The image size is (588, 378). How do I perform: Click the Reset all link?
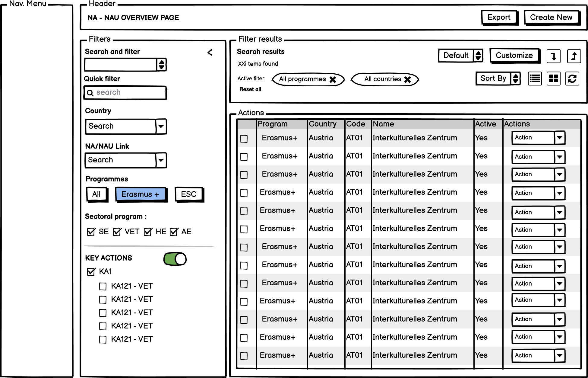250,89
